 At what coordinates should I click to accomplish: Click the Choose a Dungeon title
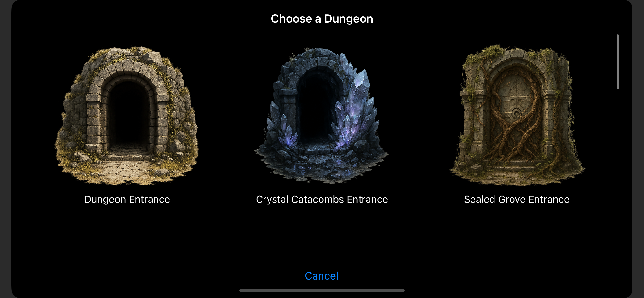(x=322, y=18)
